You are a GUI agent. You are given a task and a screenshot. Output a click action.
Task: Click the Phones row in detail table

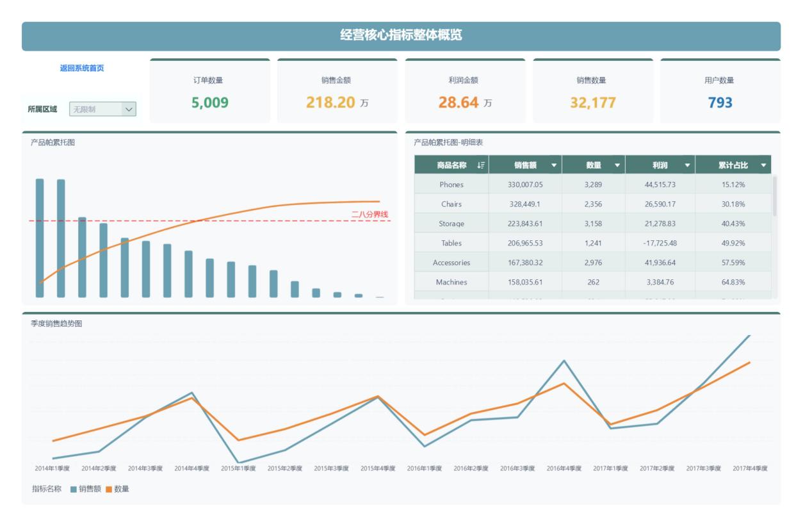coord(592,185)
